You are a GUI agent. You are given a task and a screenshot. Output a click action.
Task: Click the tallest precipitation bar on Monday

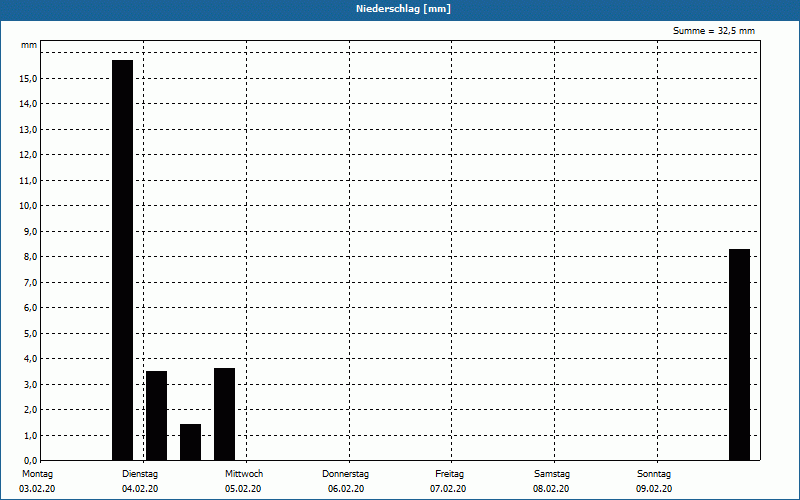[x=122, y=260]
